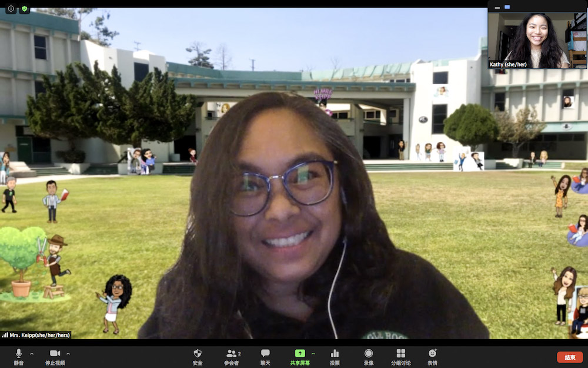Open Breakout Rooms (分组讨论)
Image resolution: width=588 pixels, height=368 pixels.
click(x=400, y=356)
